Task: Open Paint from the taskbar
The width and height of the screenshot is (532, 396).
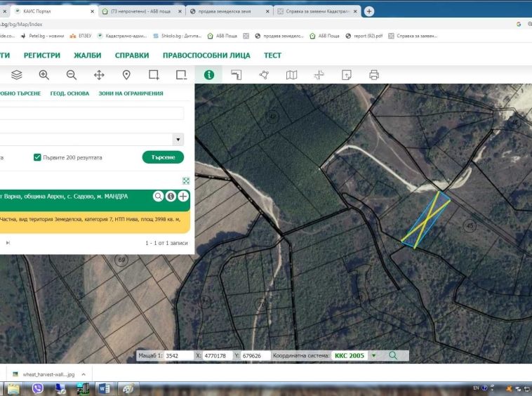Action: [x=128, y=388]
